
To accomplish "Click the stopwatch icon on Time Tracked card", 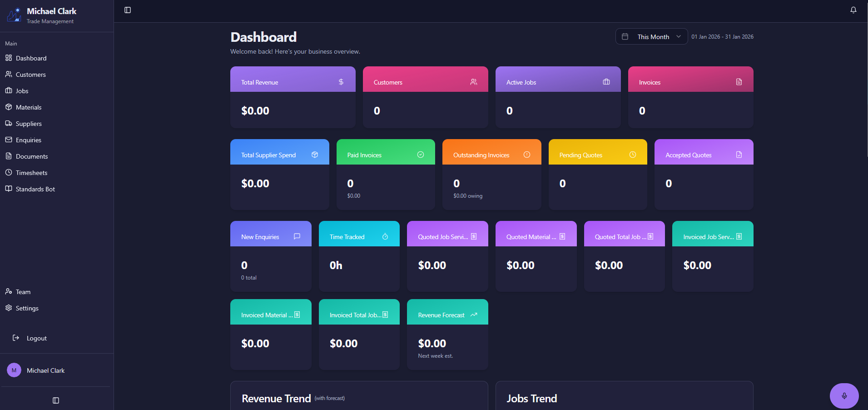I will coord(385,236).
